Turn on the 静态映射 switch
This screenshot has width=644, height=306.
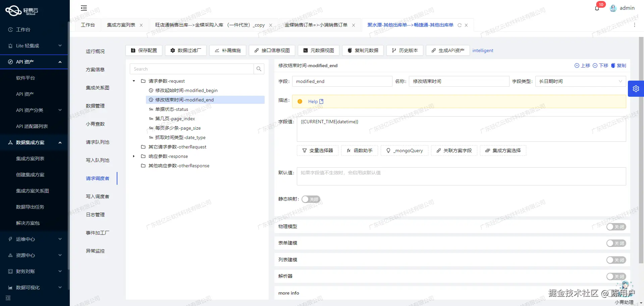click(311, 199)
